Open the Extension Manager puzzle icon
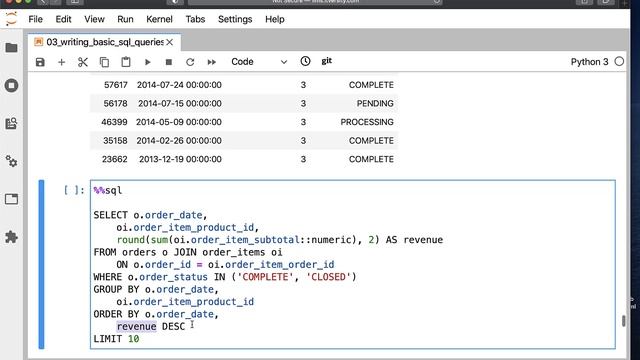The width and height of the screenshot is (640, 360). point(11,237)
